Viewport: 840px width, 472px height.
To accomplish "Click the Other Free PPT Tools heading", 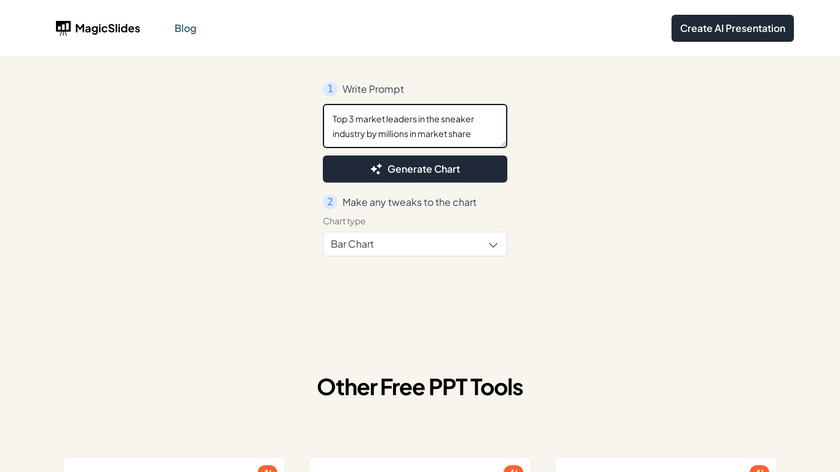I will (x=420, y=386).
